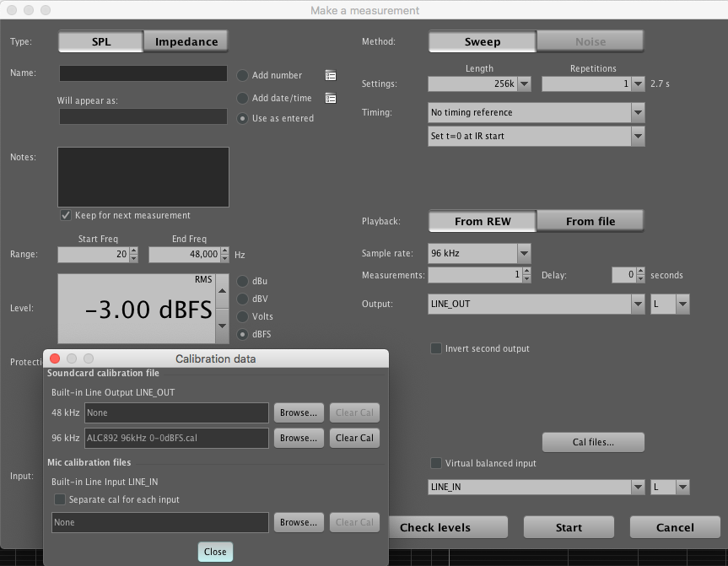The height and width of the screenshot is (566, 728).
Task: Start the measurement
Action: click(x=569, y=527)
